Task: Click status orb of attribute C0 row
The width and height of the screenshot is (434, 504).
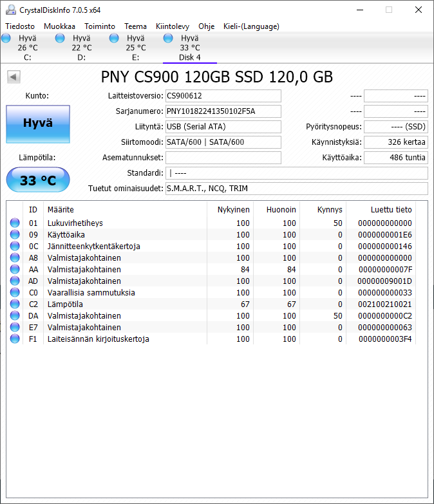Action: coord(15,292)
